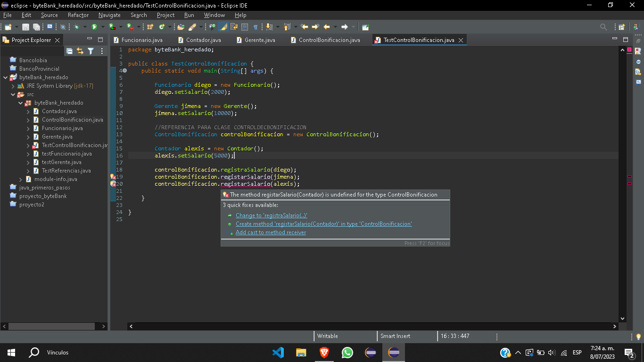Run the program with green play icon
This screenshot has width=644, height=362.
click(x=94, y=27)
